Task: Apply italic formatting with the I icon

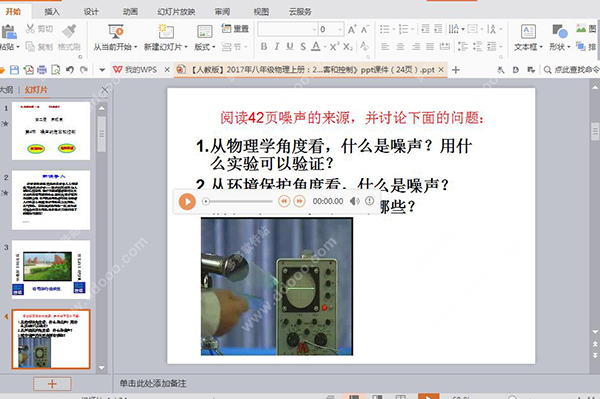Action: [x=277, y=47]
